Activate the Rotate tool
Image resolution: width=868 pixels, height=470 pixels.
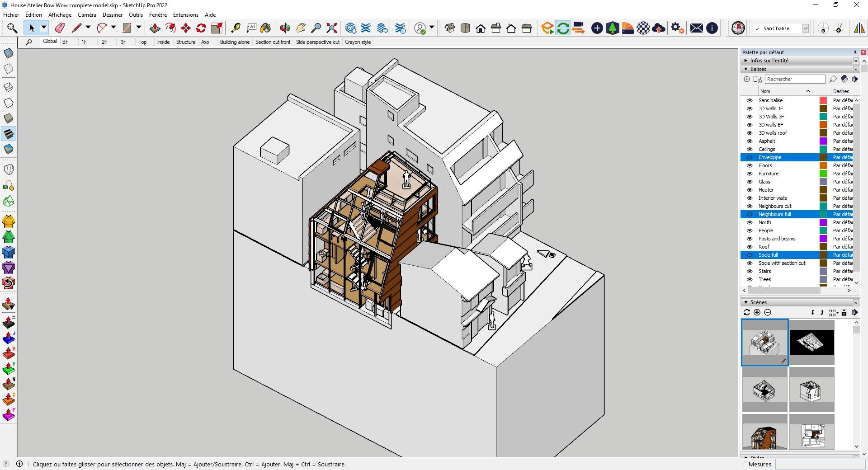coord(201,28)
